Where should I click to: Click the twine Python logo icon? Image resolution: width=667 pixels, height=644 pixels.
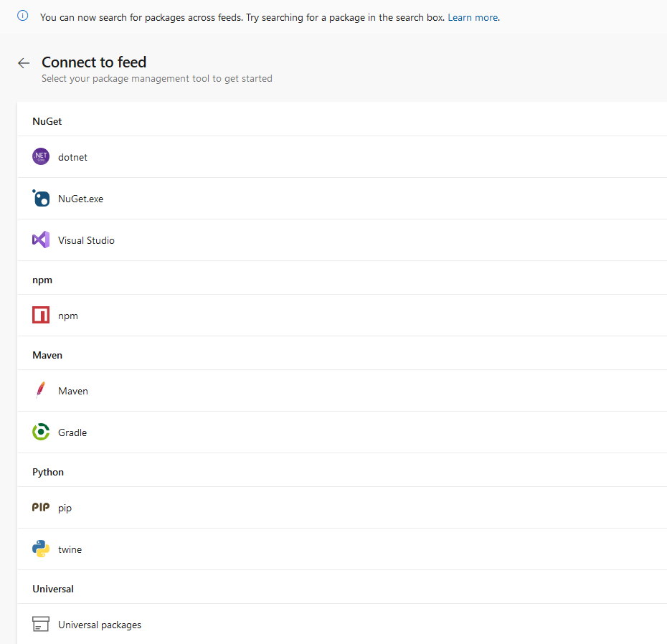point(41,549)
